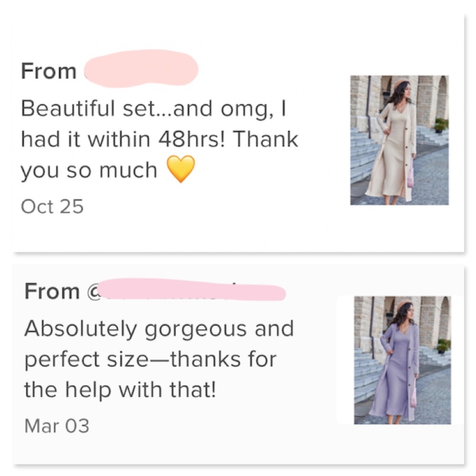Screen dimensions: 476x476
Task: Click the "you so much" text
Action: [x=89, y=170]
